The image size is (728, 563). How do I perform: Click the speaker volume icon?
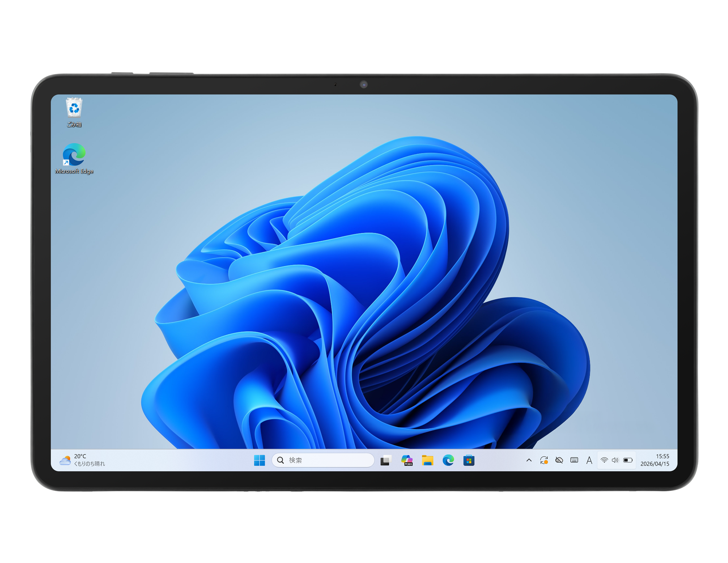click(x=615, y=460)
